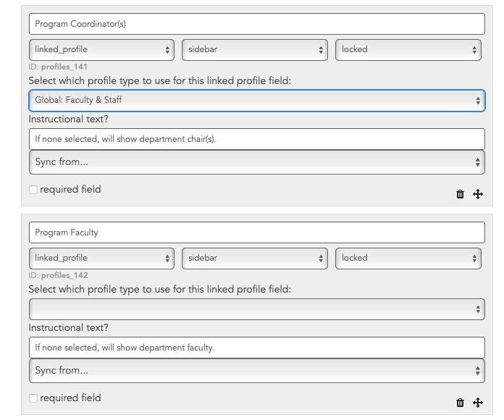
Task: Open Sync from dropdown under department chair(s) text
Action: (257, 162)
